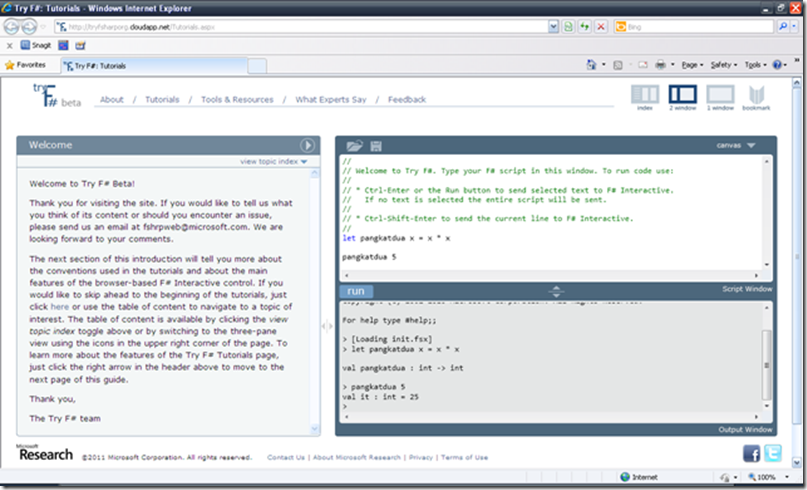Viewport: 807px width, 490px height.
Task: Follow the 'here' link in welcome text
Action: click(60, 307)
